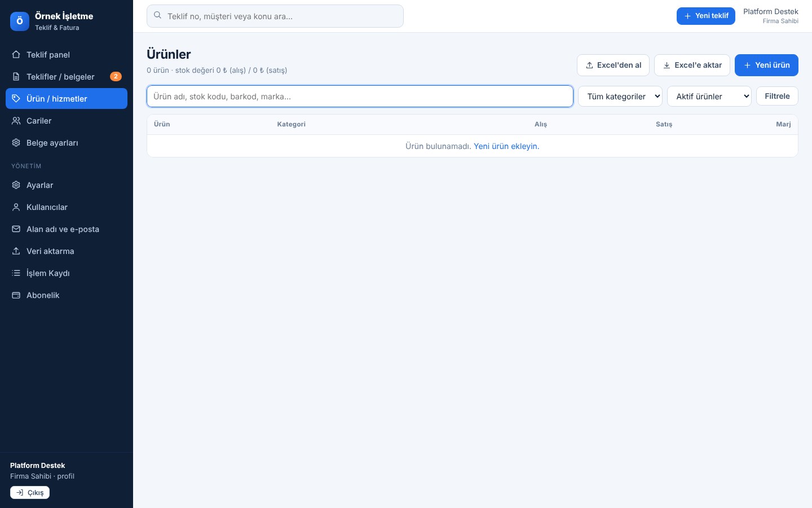Open the Aktif ürünler status dropdown
Viewport: 812px width, 508px height.
[709, 97]
